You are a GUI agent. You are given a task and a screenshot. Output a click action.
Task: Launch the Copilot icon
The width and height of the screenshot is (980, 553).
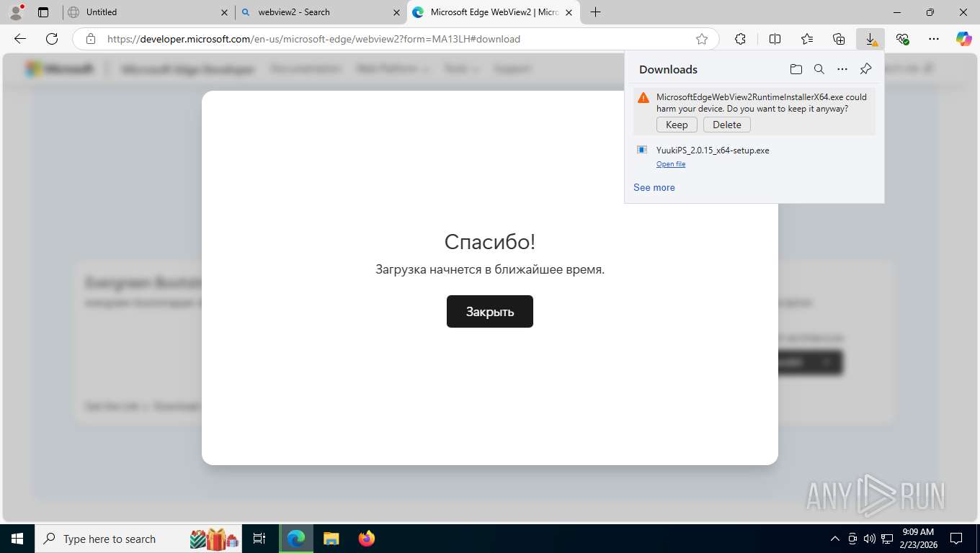[x=964, y=39]
